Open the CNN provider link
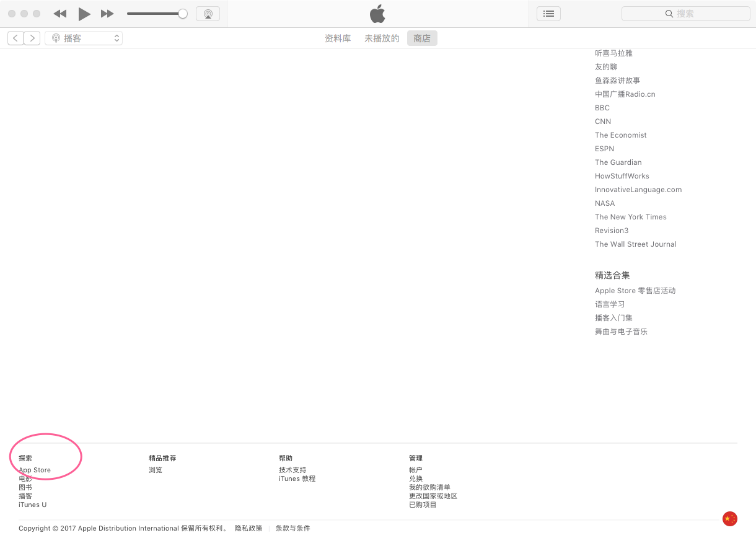756x543 pixels. pos(603,121)
